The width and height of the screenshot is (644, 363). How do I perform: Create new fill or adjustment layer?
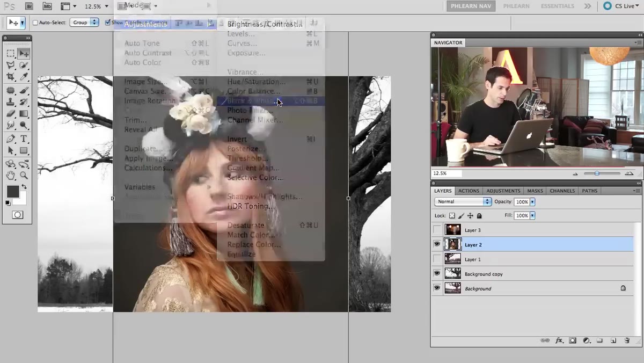coord(587,340)
